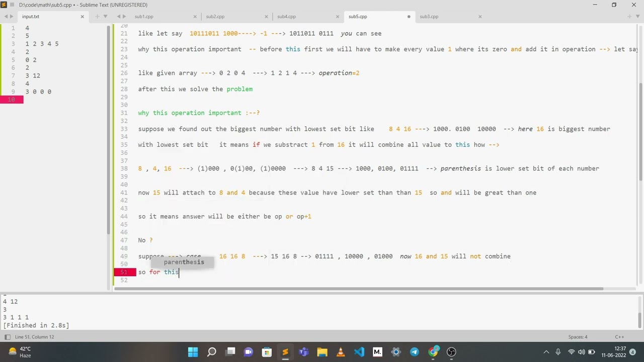
Task: Open taskbar Search
Action: coord(212,352)
